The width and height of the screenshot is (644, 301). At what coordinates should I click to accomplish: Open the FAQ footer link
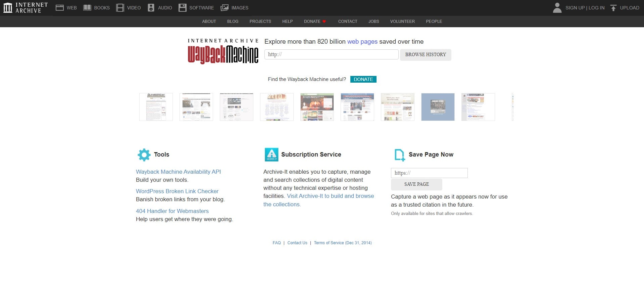(277, 243)
